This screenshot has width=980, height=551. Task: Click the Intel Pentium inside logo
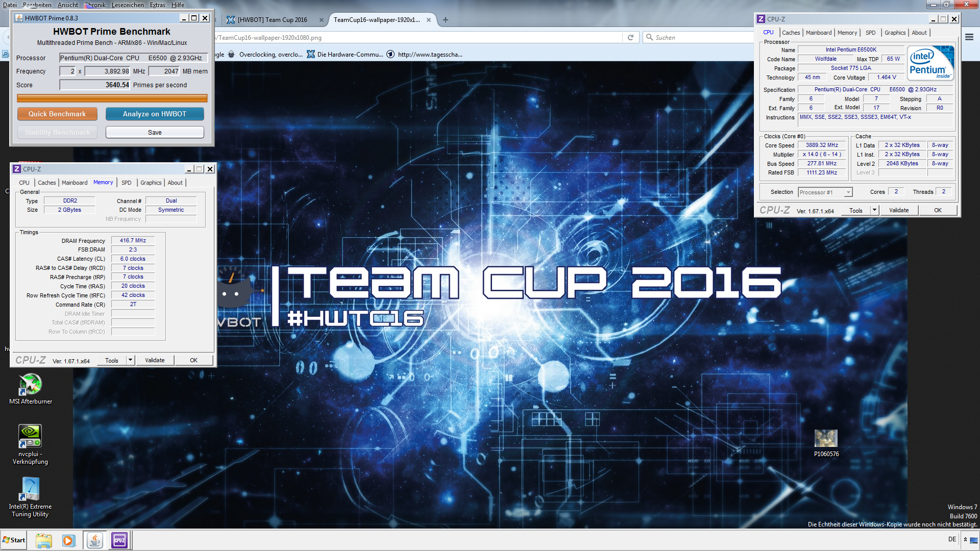931,63
